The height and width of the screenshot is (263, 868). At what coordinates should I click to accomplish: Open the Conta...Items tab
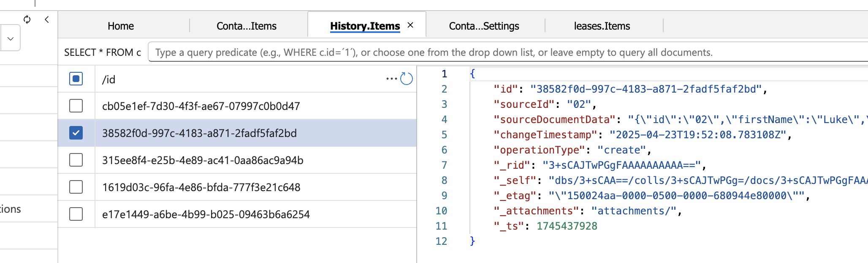[246, 26]
